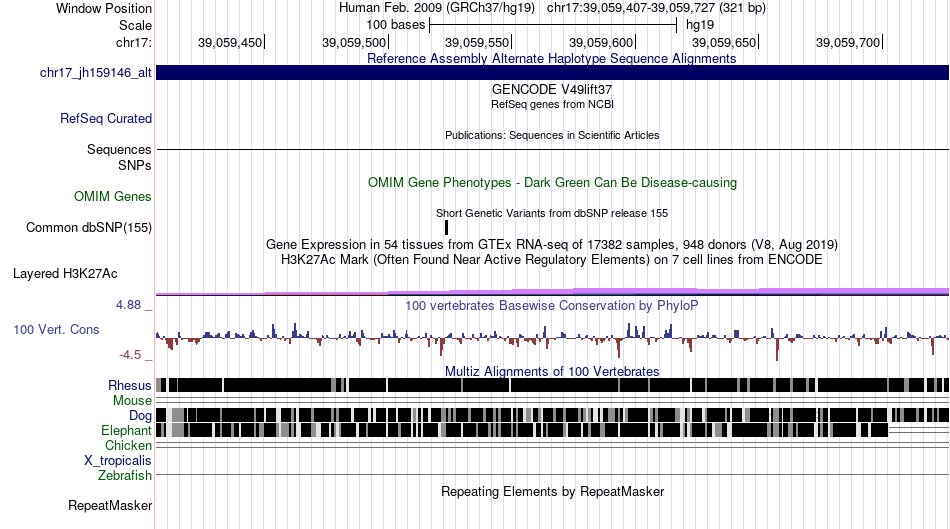Select the Chicken alignment row label
Screen dimensions: 950x529
128,445
